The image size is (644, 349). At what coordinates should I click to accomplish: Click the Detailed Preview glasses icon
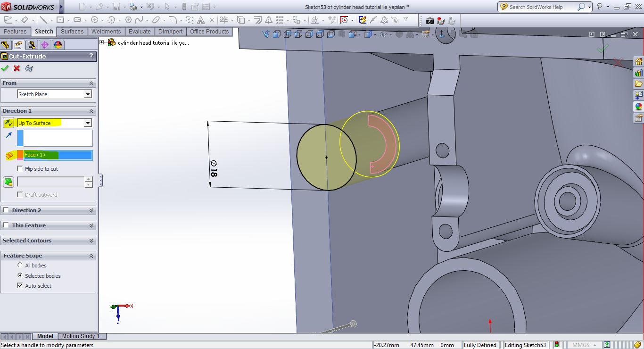pyautogui.click(x=29, y=68)
